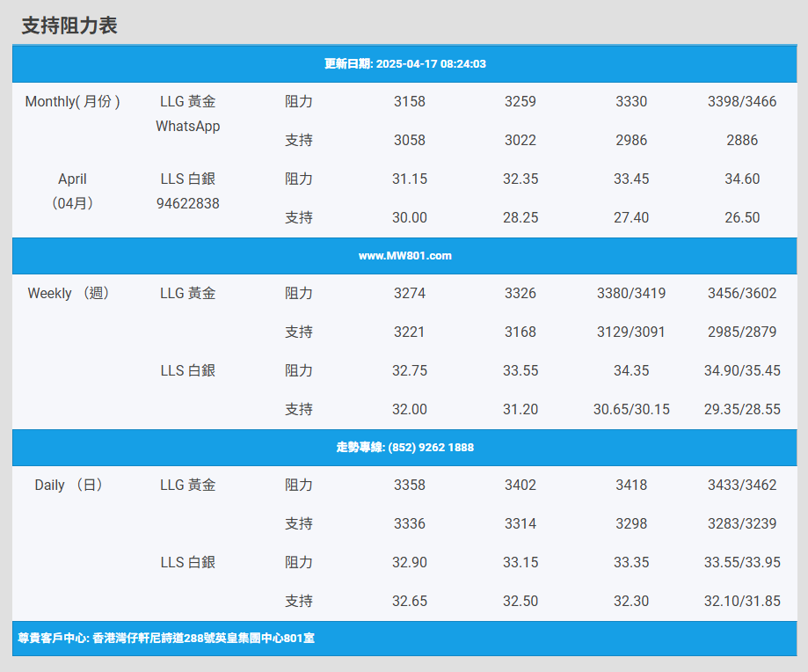Click weekly silver support 31.20
This screenshot has height=672, width=808.
[x=520, y=409]
